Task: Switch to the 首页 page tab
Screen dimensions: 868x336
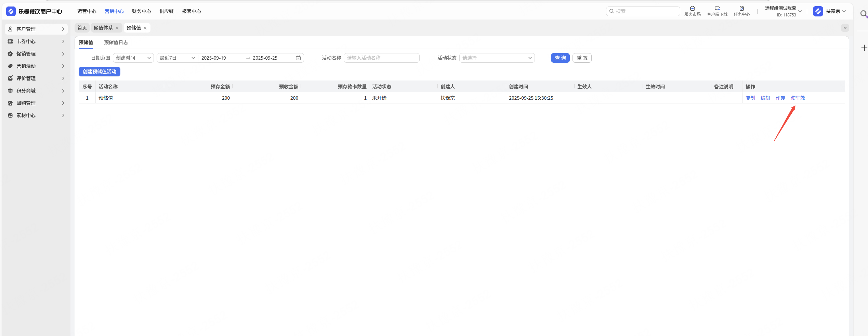Action: click(x=82, y=28)
